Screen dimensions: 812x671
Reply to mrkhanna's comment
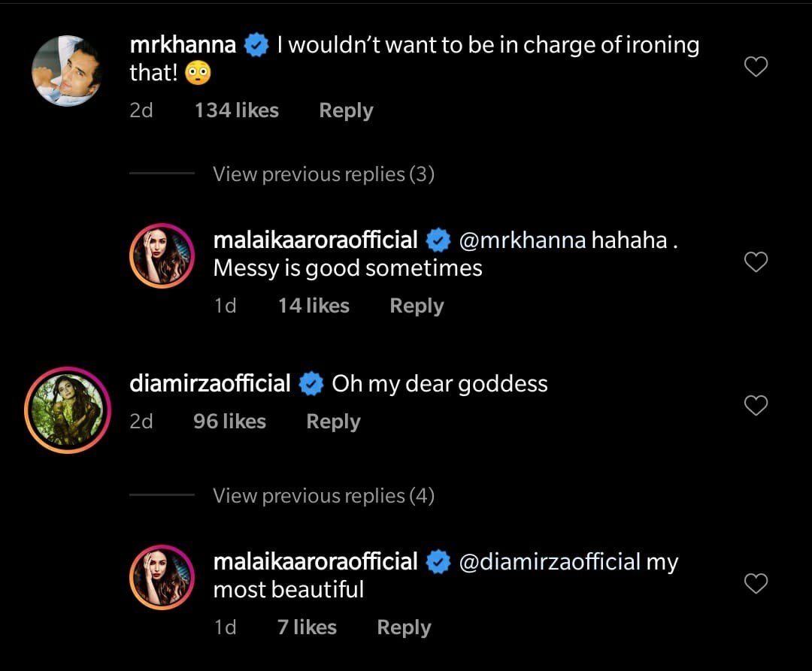click(346, 110)
